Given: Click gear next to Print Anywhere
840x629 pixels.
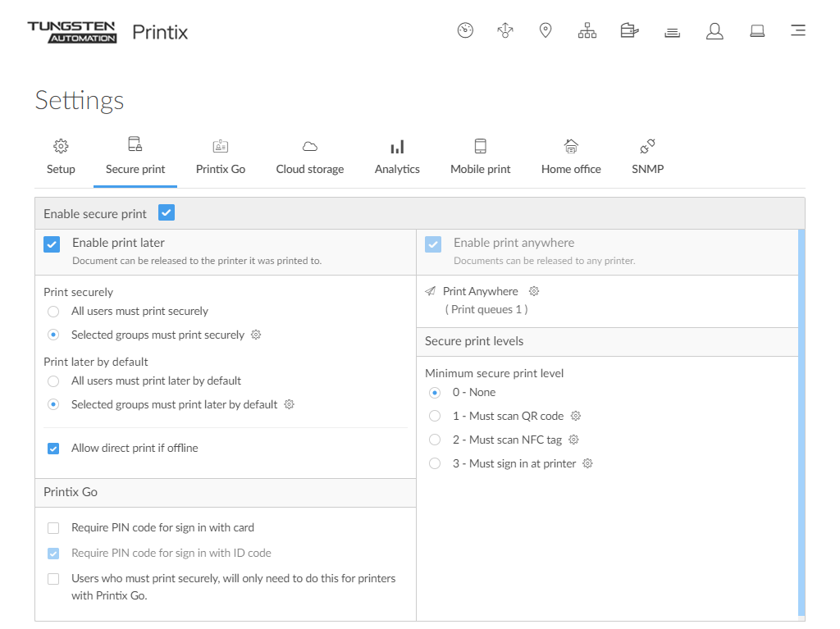Looking at the screenshot, I should (534, 291).
